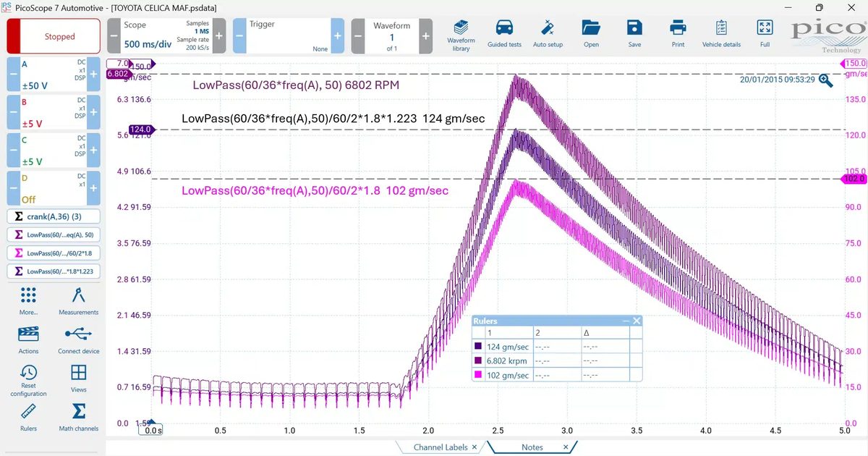Click the 102 gm/sec color swatch in Rulers

pos(477,375)
